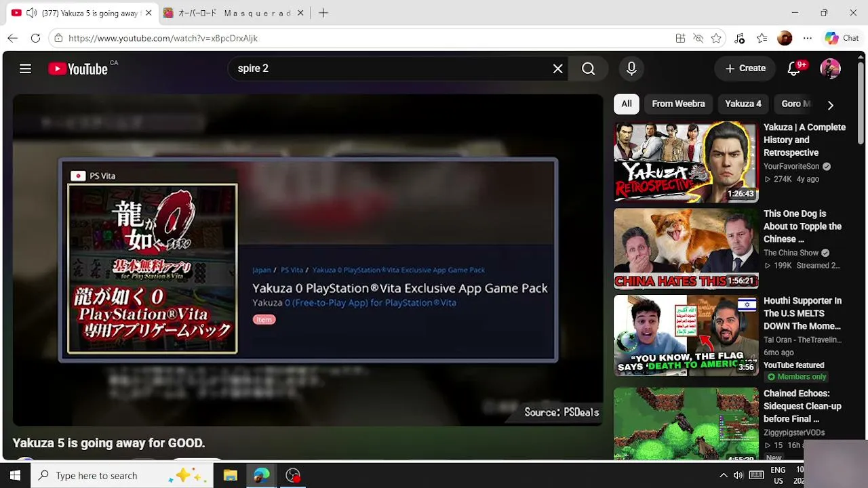Open the YouTube account avatar menu
The image size is (868, 488).
tap(830, 68)
